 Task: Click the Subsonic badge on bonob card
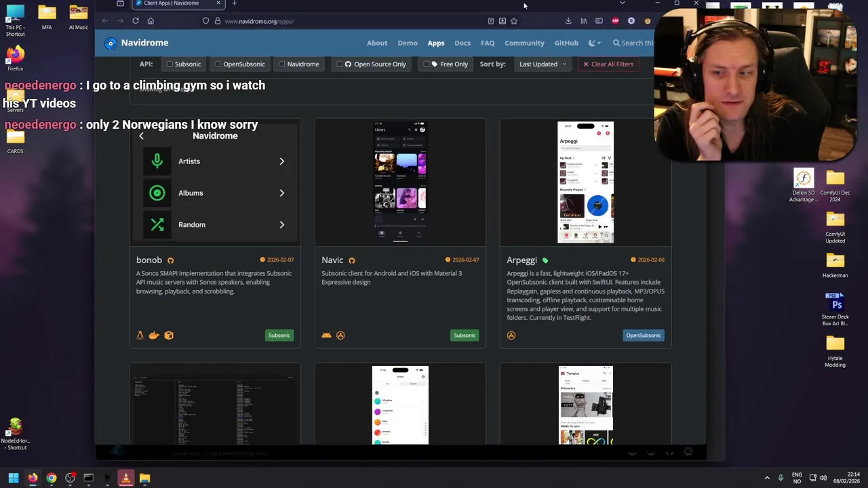(279, 335)
